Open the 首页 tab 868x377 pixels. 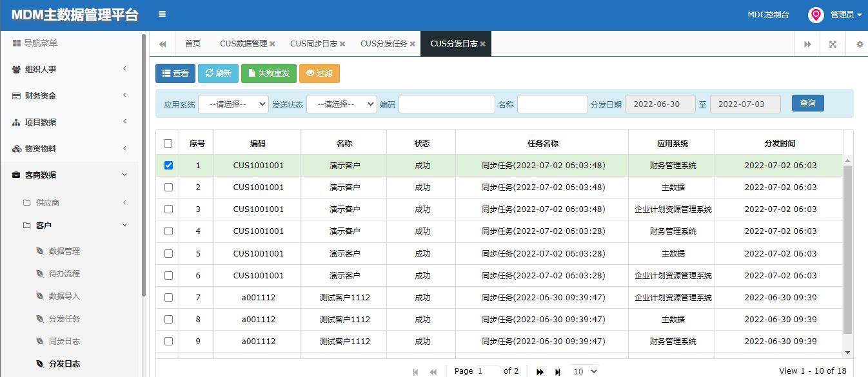(x=193, y=43)
